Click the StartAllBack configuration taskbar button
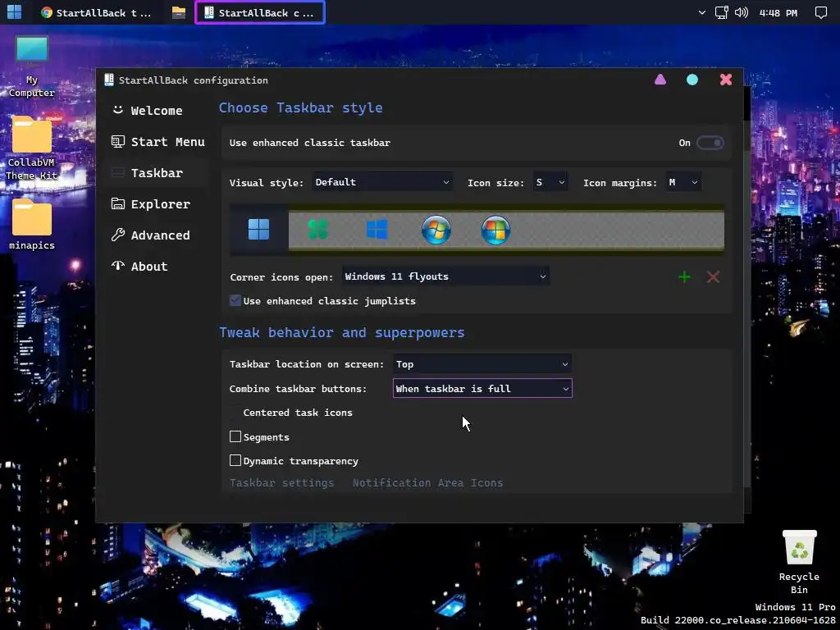The image size is (840, 630). click(260, 12)
